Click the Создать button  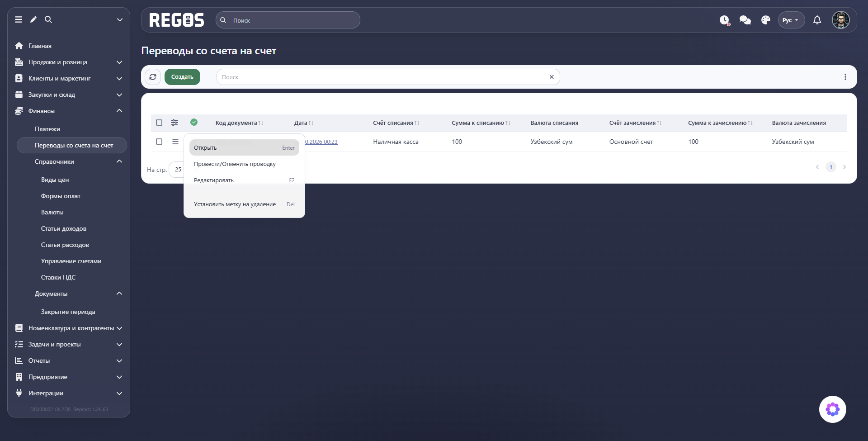[182, 77]
